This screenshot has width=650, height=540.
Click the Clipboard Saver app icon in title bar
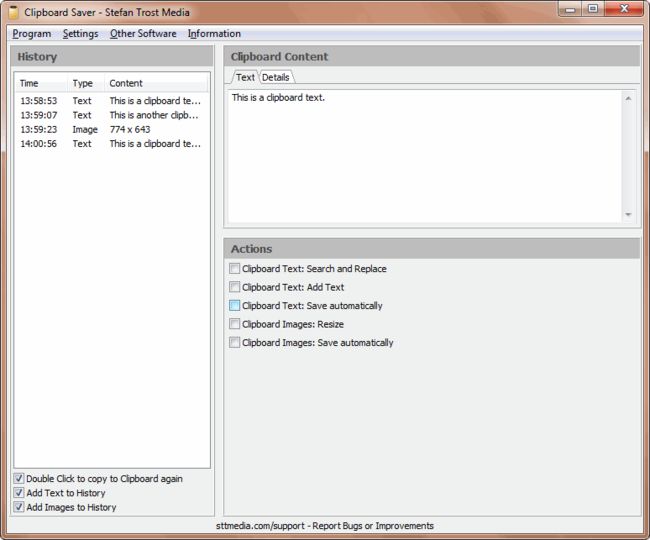13,11
